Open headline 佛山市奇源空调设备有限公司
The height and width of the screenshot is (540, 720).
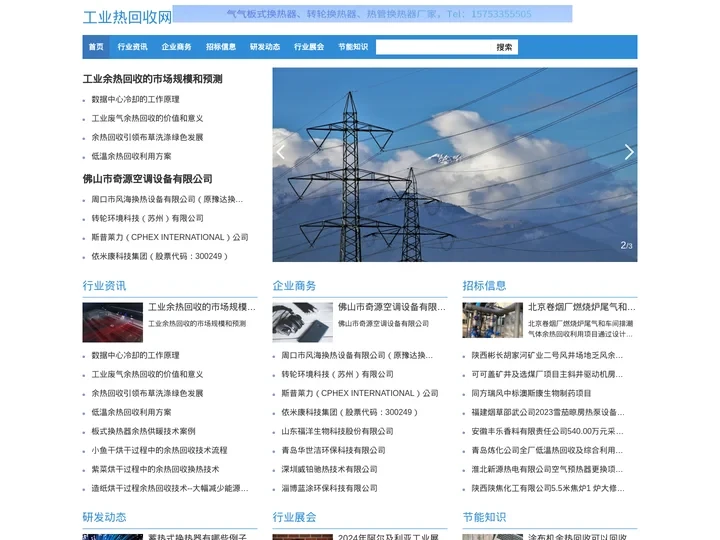click(x=147, y=179)
